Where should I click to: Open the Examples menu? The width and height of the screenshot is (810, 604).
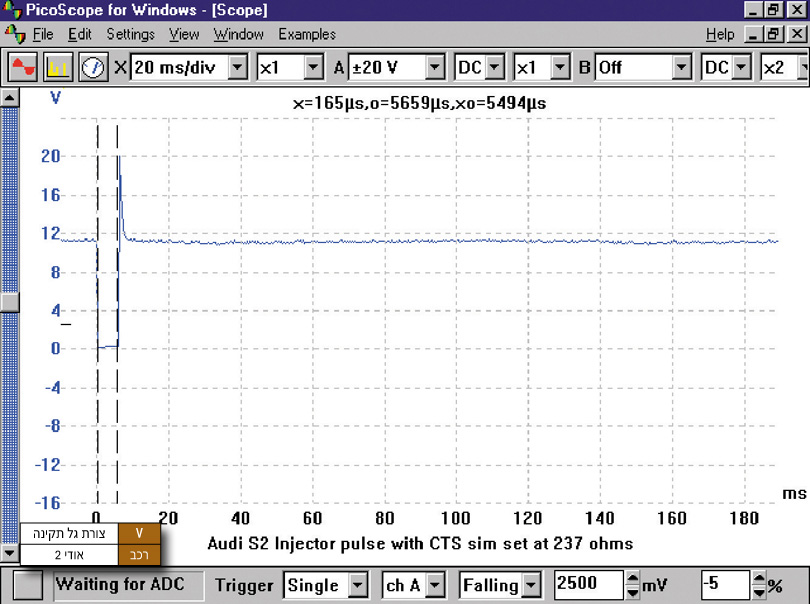click(x=307, y=34)
